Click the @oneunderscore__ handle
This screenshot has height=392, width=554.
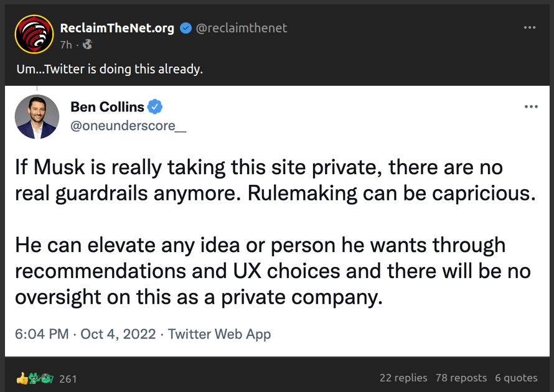pos(128,126)
